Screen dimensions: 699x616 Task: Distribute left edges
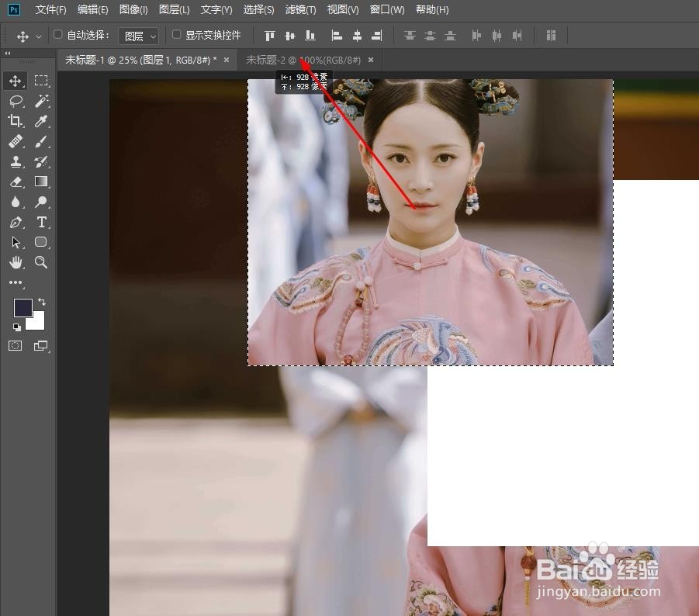pos(476,36)
